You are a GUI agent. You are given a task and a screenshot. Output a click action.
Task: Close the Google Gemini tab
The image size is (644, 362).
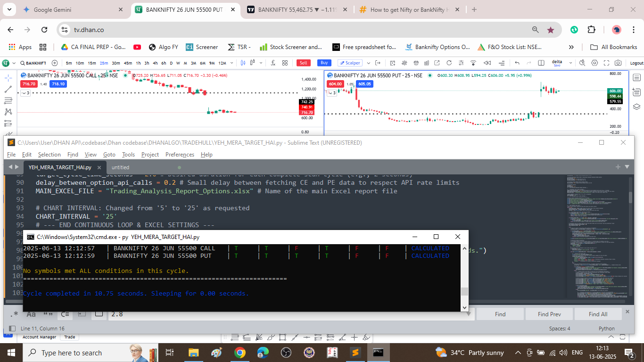click(x=120, y=9)
